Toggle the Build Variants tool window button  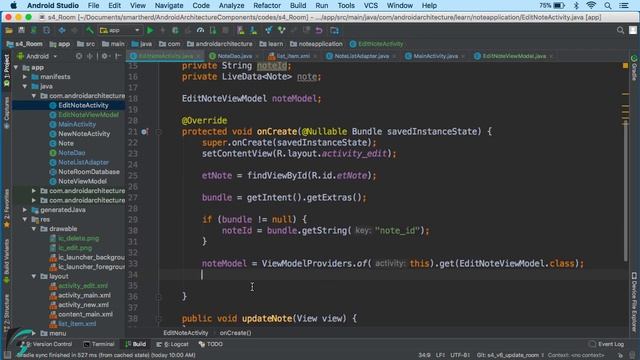click(x=6, y=261)
